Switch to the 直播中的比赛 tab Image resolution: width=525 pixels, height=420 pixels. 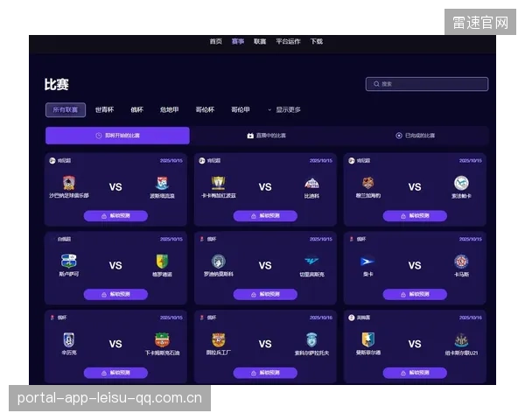click(267, 136)
